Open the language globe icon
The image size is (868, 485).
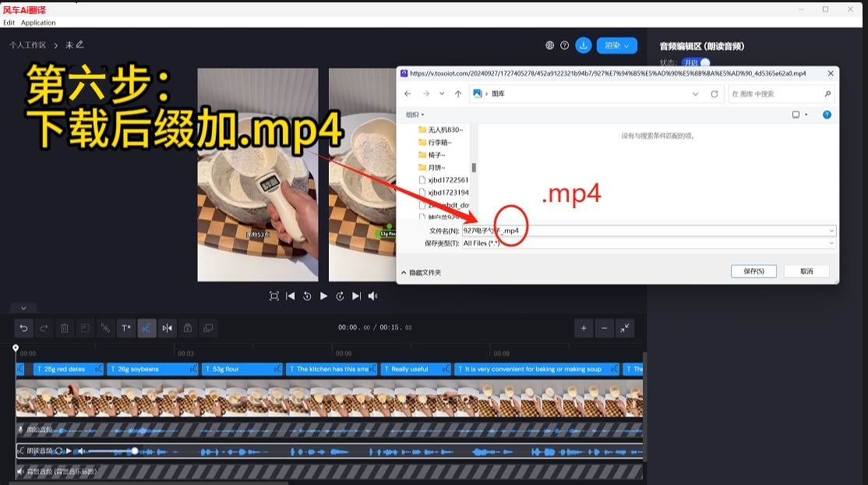(x=550, y=46)
